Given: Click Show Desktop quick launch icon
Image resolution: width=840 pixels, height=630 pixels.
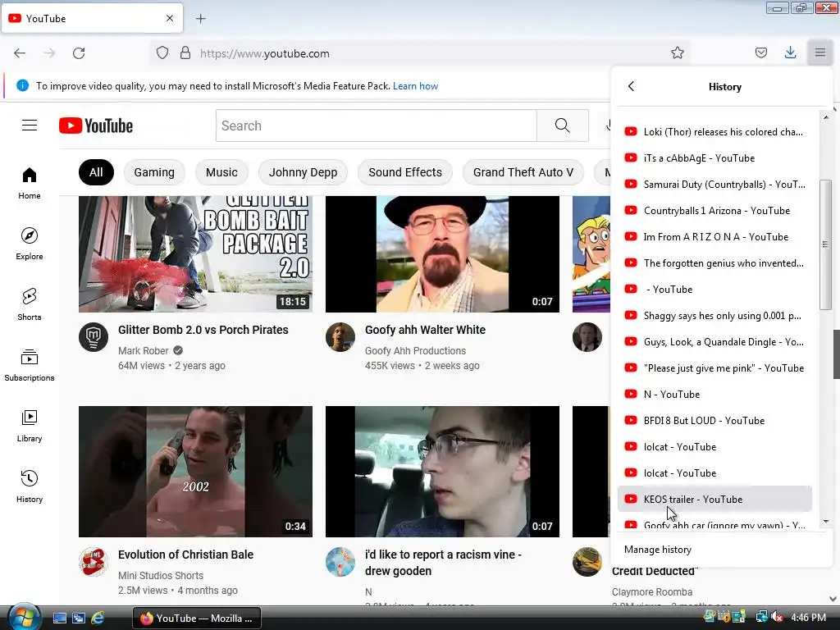Looking at the screenshot, I should pos(60,618).
